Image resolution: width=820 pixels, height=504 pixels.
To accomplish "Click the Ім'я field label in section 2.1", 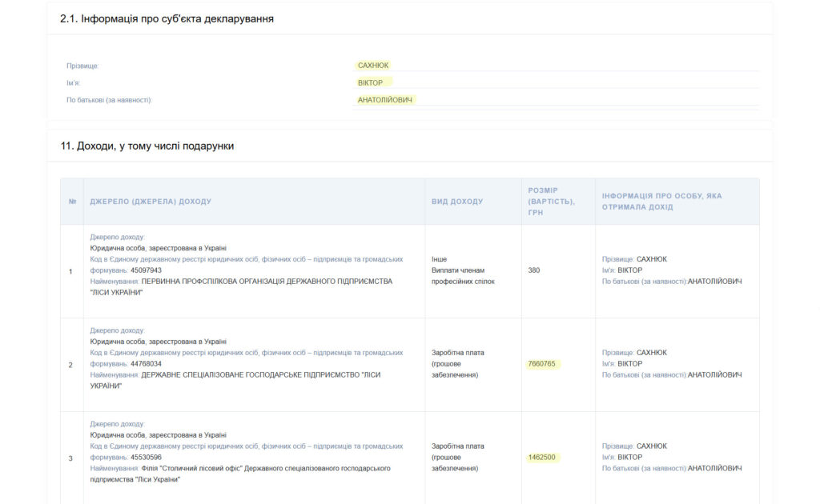I will (x=73, y=83).
